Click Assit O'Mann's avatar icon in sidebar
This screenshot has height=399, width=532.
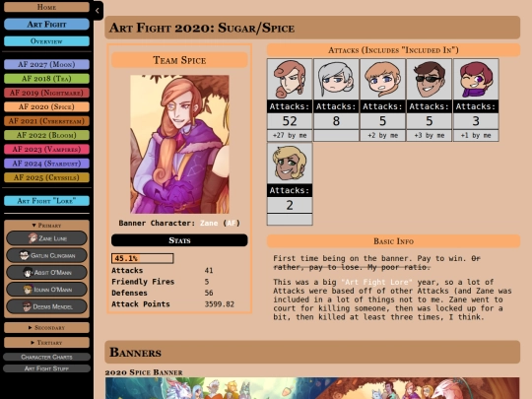click(x=28, y=273)
